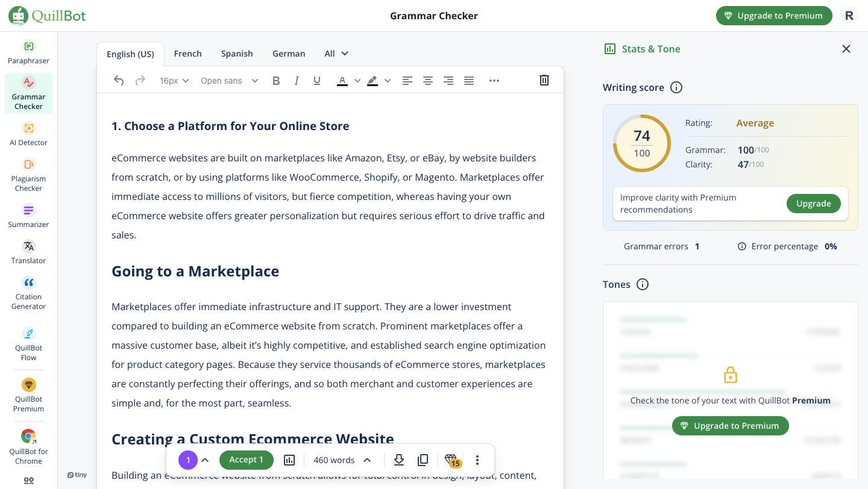
Task: Open the R user profile avatar
Action: click(x=849, y=16)
